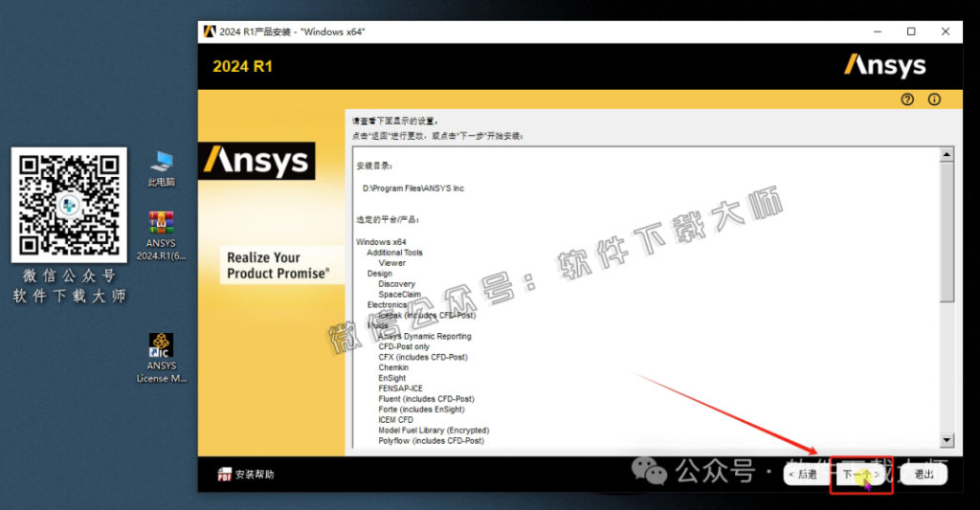
Task: Click the Viewer entry
Action: 391,263
